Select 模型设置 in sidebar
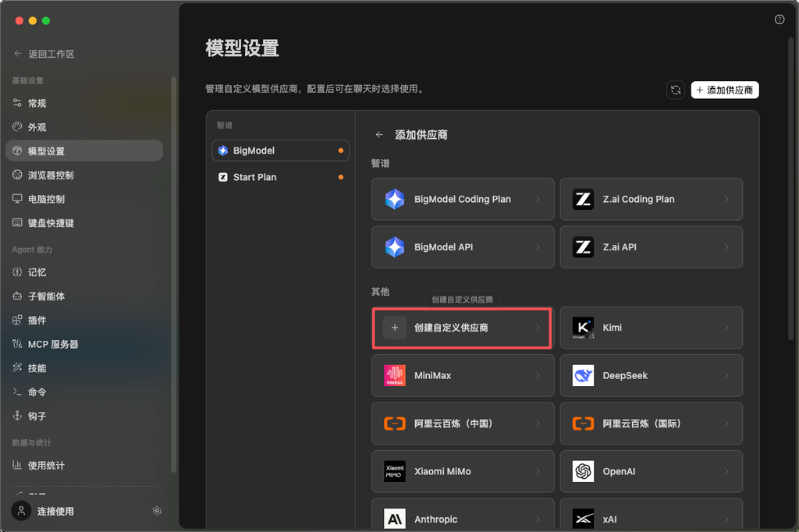This screenshot has width=799, height=532. (x=84, y=151)
